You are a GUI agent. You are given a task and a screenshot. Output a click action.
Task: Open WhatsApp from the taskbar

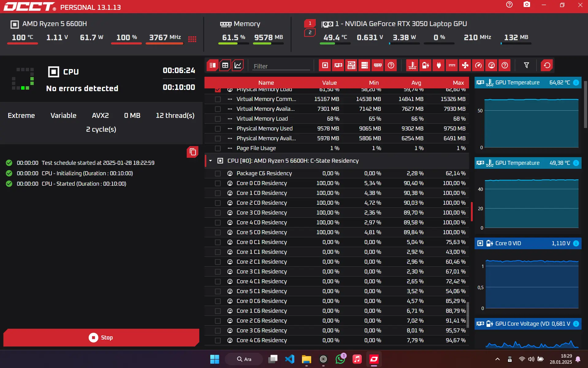click(x=340, y=359)
